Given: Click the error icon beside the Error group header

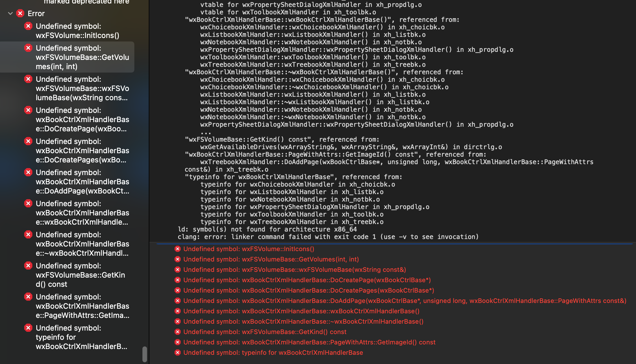Looking at the screenshot, I should point(20,13).
